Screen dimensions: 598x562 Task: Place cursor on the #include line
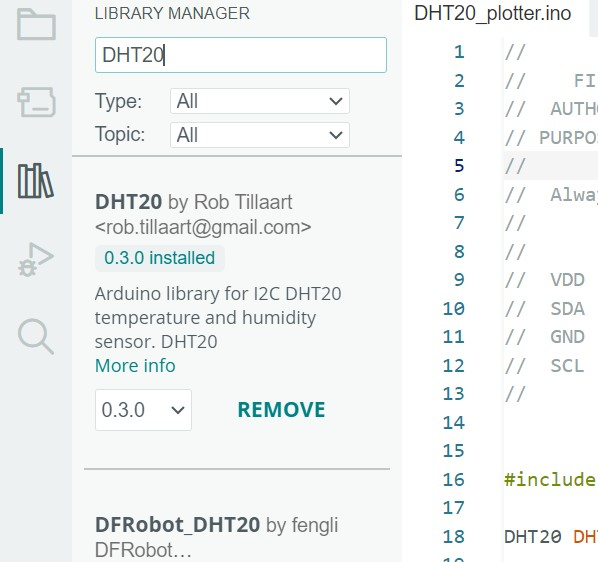pyautogui.click(x=550, y=480)
